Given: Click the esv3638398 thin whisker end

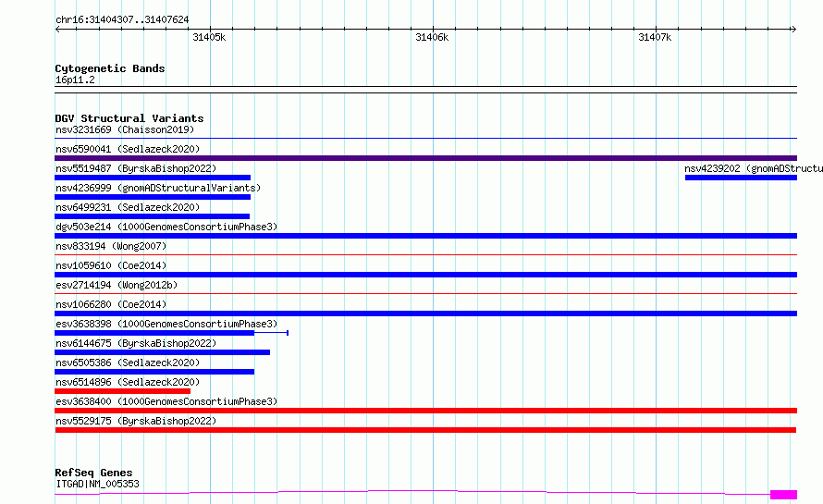Looking at the screenshot, I should 288,333.
